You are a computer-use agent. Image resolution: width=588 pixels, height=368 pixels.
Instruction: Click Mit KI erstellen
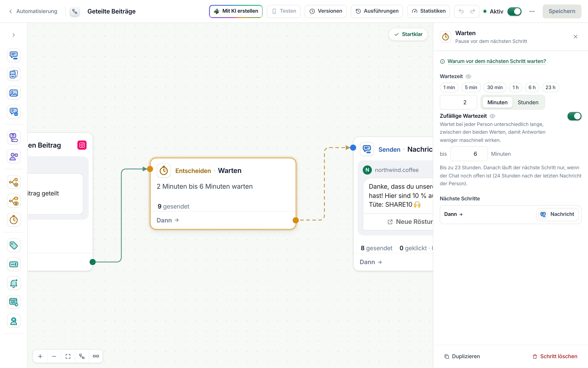[x=236, y=11]
